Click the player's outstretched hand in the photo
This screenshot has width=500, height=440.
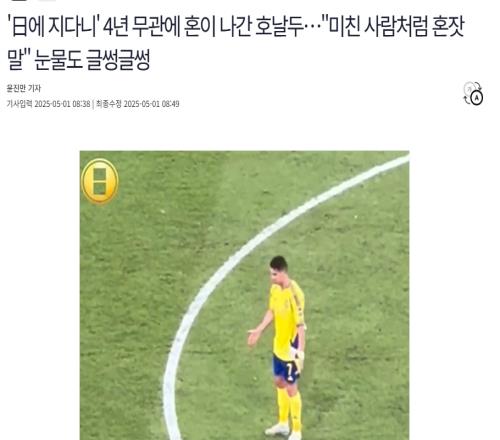click(253, 337)
